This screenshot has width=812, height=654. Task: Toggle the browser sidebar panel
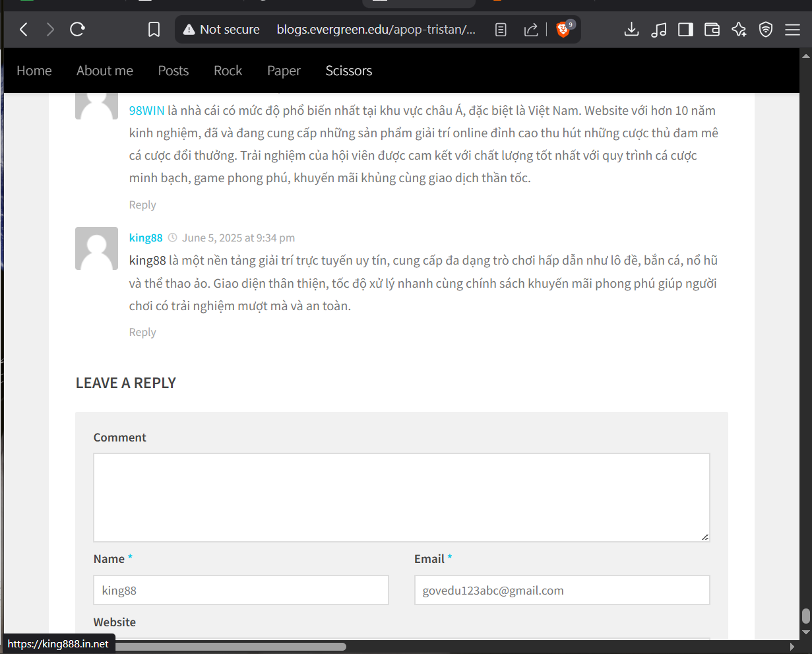[685, 29]
